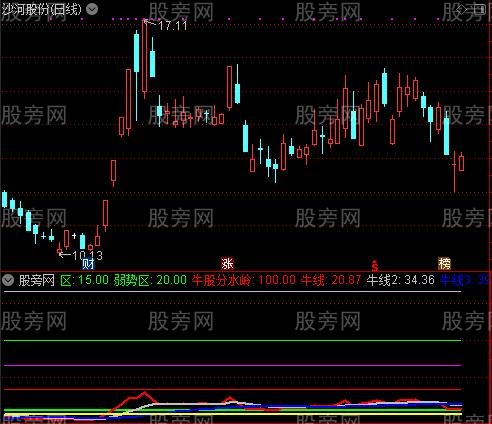Screen dimensions: 492x424
Task: Click the white 牛线2: 34.36 value
Action: (401, 280)
